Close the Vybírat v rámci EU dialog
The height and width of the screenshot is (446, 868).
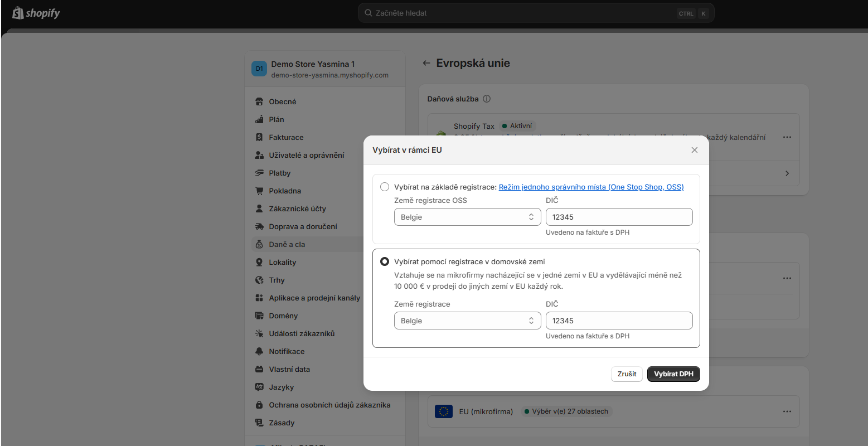(695, 150)
